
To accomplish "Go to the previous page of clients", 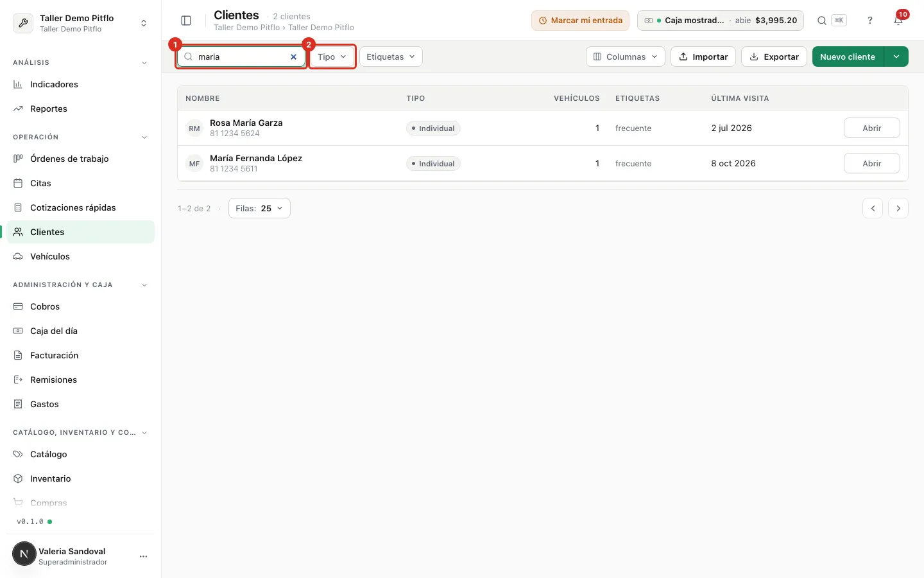I will tap(873, 208).
